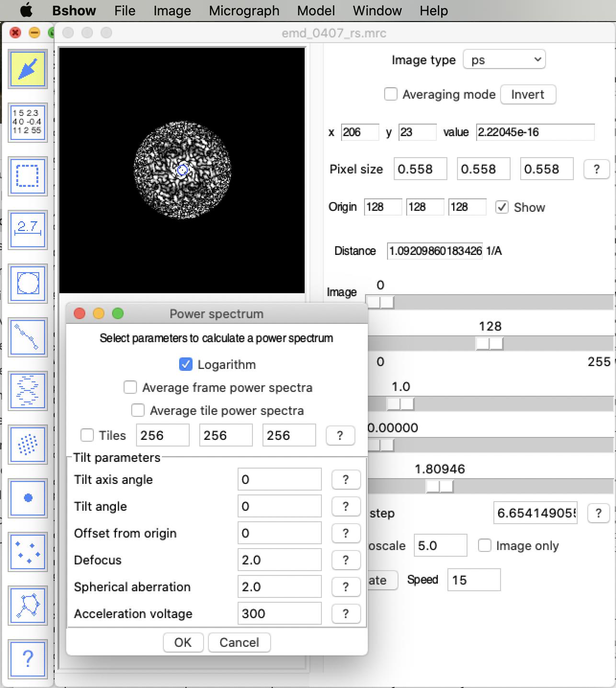Open the Help menu
Screen dimensions: 616x688
click(x=434, y=10)
